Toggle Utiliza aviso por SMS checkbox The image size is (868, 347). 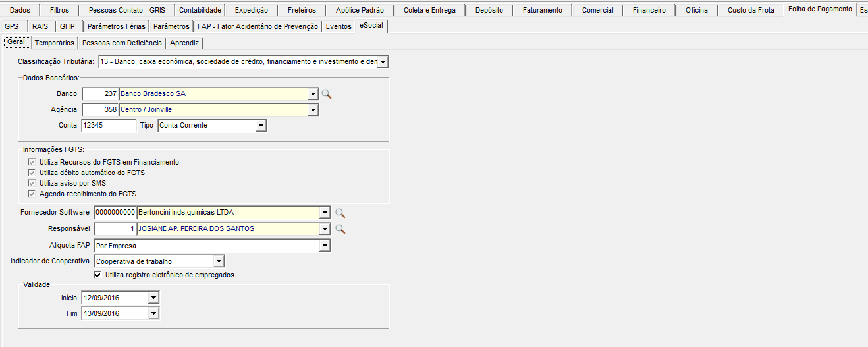[x=31, y=183]
